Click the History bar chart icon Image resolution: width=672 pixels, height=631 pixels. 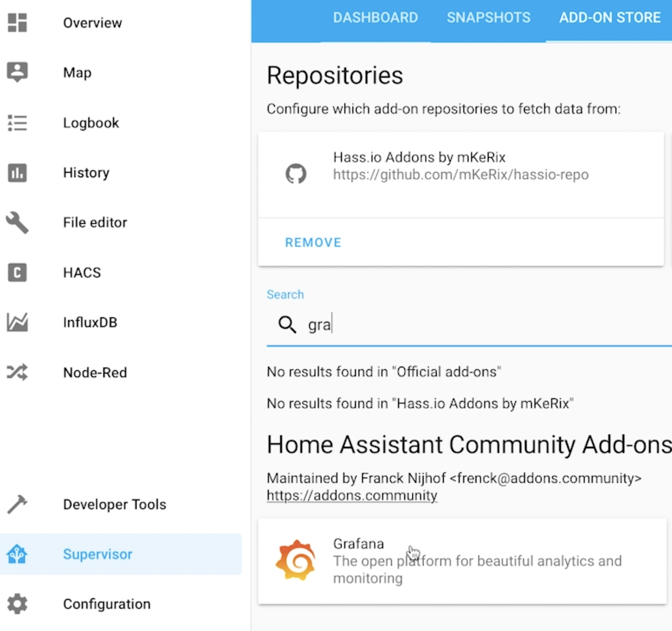click(17, 173)
